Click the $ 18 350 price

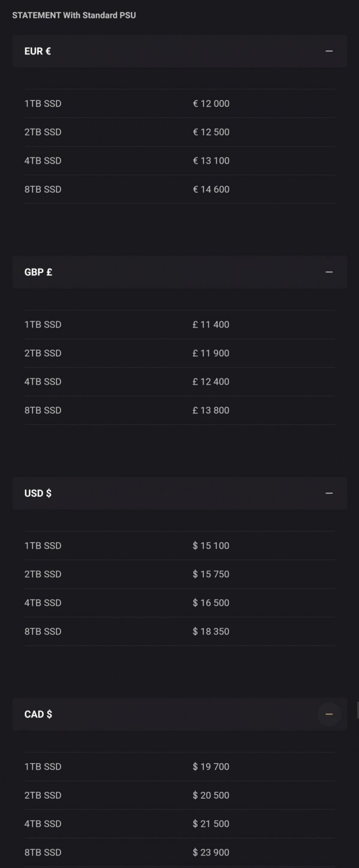(211, 631)
